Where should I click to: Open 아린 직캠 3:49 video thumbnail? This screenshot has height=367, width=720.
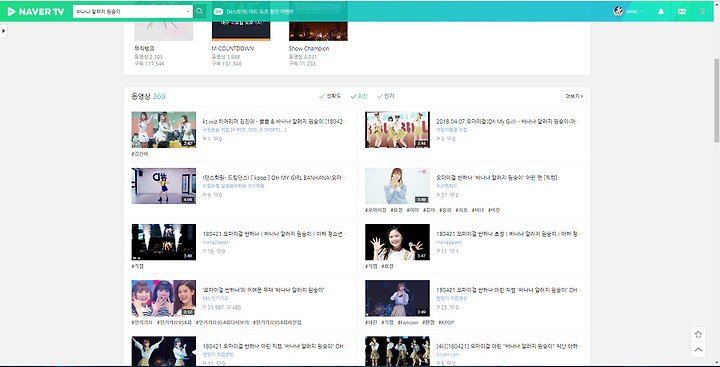(397, 298)
